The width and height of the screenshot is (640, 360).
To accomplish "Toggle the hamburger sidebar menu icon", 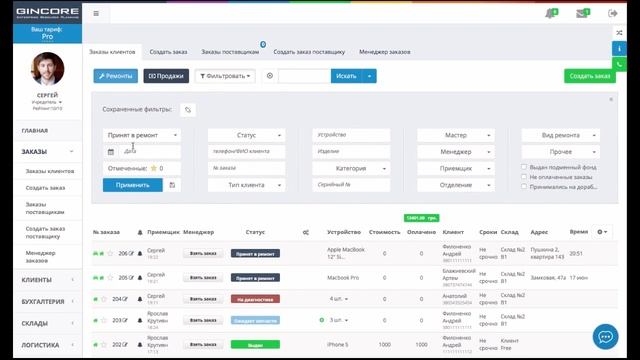I will pos(96,13).
